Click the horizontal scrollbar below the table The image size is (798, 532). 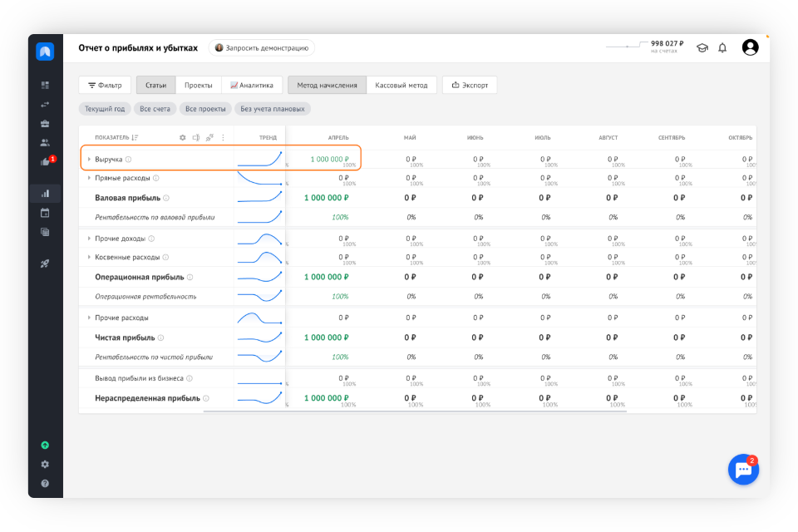tap(415, 411)
